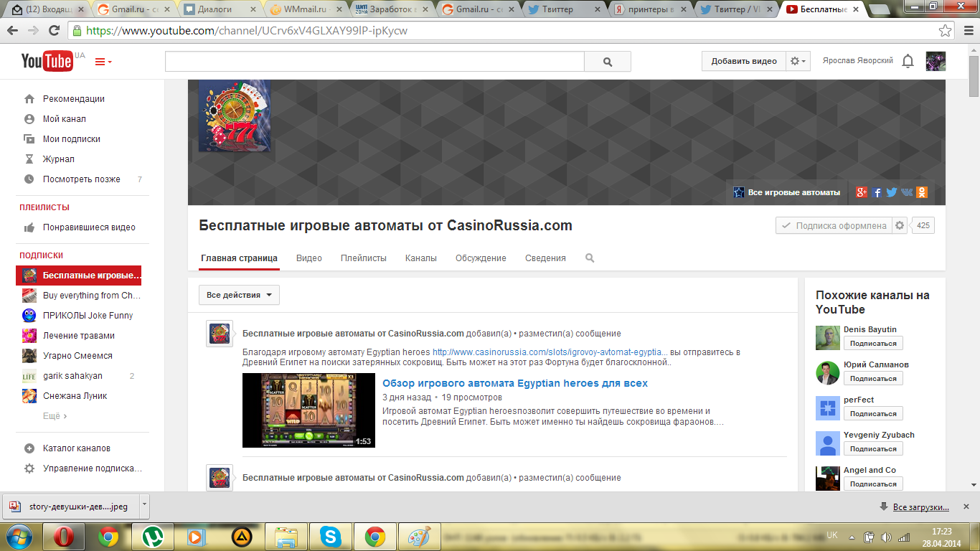
Task: Subscribe to Angel and Co
Action: [x=873, y=484]
